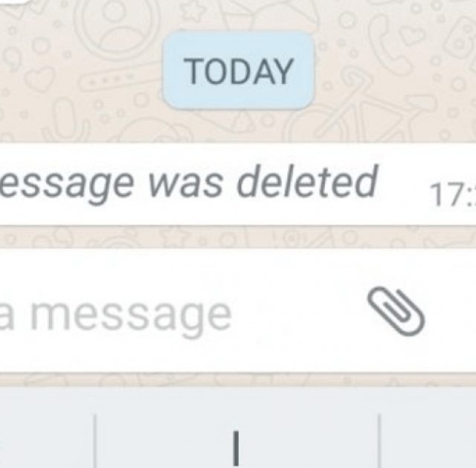This screenshot has width=476, height=468.
Task: Click divider left of the "I" suggestion
Action: (95, 440)
